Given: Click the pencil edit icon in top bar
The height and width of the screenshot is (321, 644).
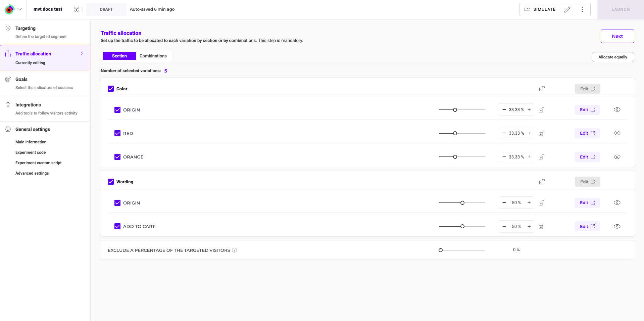Looking at the screenshot, I should 567,9.
